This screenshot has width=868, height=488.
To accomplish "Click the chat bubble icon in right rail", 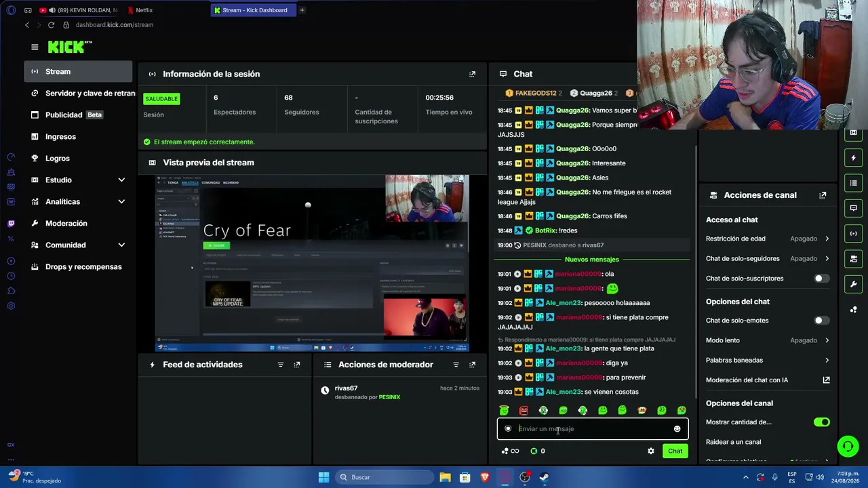I will click(x=854, y=208).
